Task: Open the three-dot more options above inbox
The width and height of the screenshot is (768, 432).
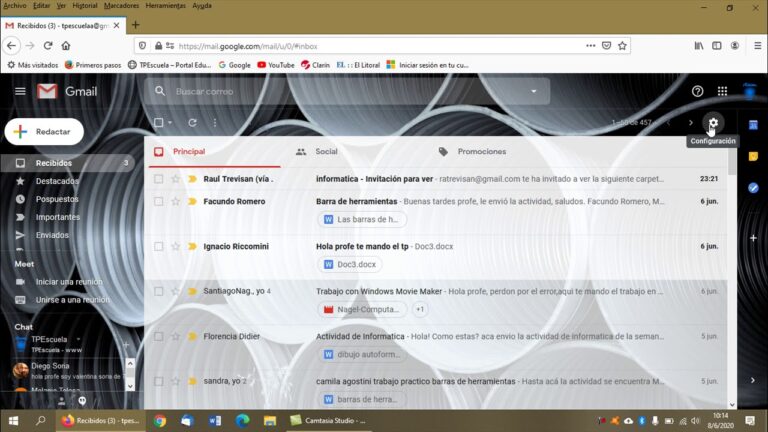Action: click(x=215, y=122)
